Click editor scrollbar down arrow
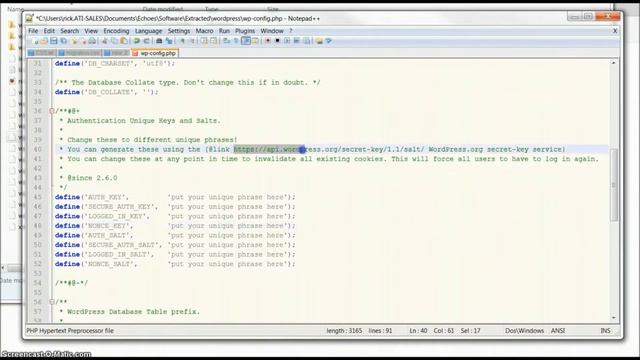This screenshot has height=360, width=640. [x=613, y=318]
